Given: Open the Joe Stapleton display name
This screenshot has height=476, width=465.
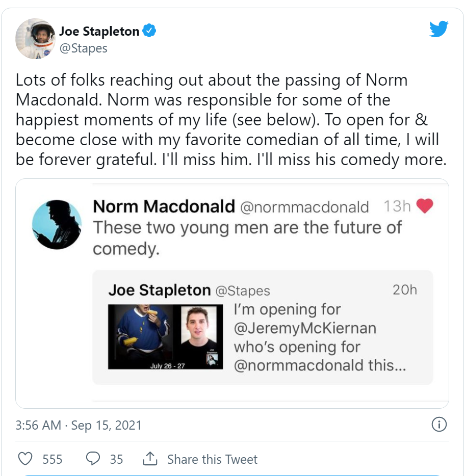Looking at the screenshot, I should tap(99, 32).
